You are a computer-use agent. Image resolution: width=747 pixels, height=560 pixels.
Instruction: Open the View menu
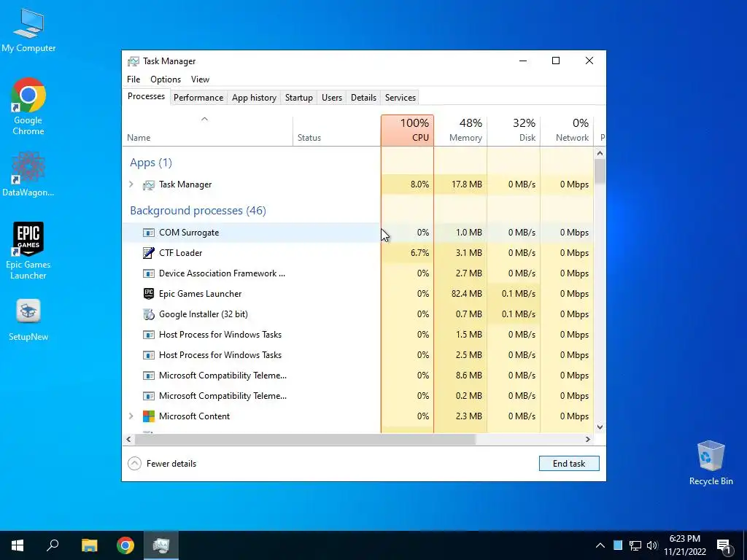coord(200,79)
